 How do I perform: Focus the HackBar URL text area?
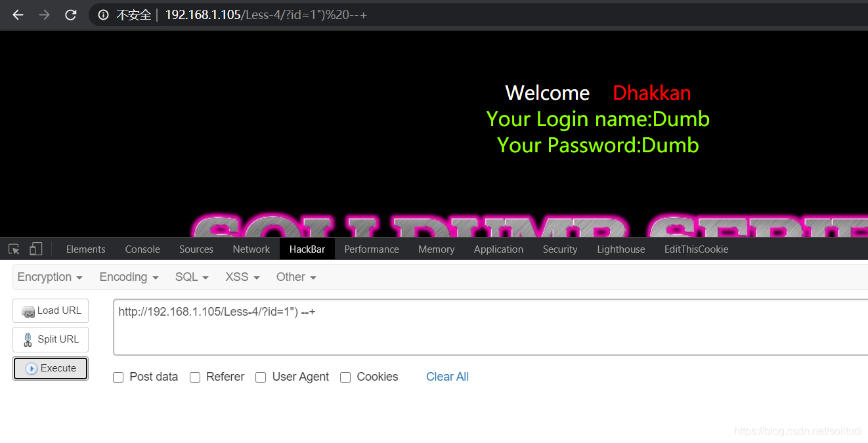[x=491, y=327]
